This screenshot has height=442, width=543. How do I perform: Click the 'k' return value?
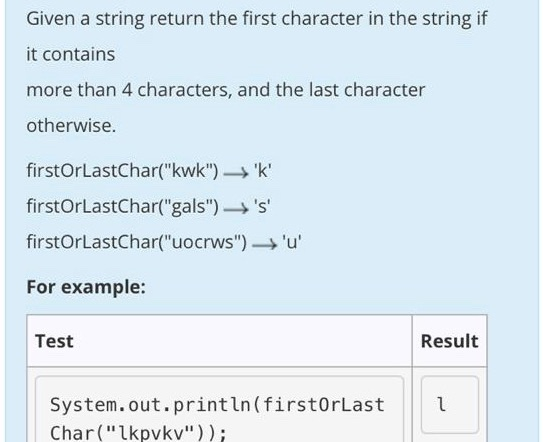(x=263, y=171)
